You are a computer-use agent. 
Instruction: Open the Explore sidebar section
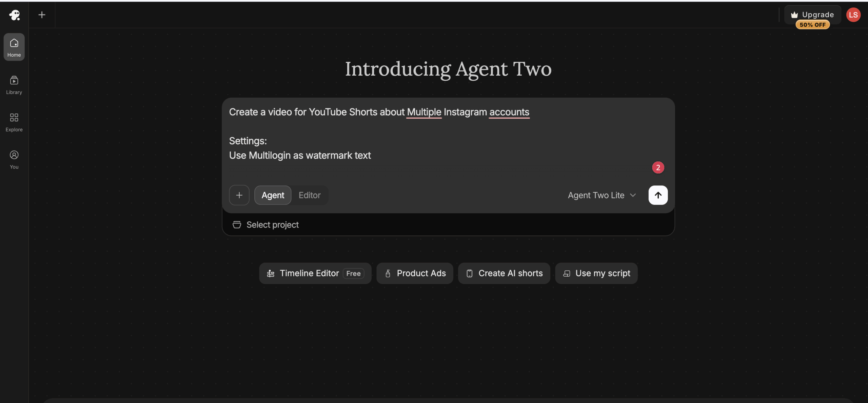click(x=14, y=122)
